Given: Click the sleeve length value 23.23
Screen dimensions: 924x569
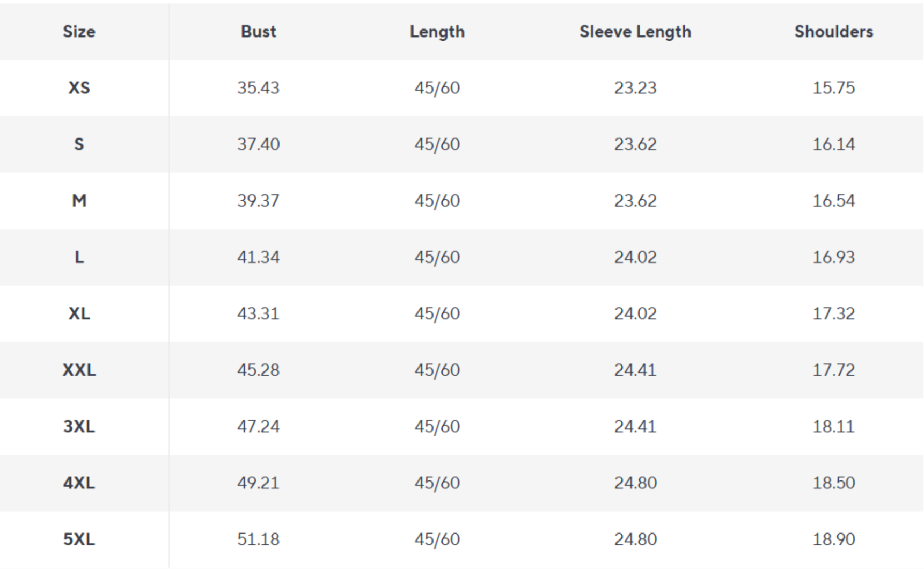Looking at the screenshot, I should (635, 87).
